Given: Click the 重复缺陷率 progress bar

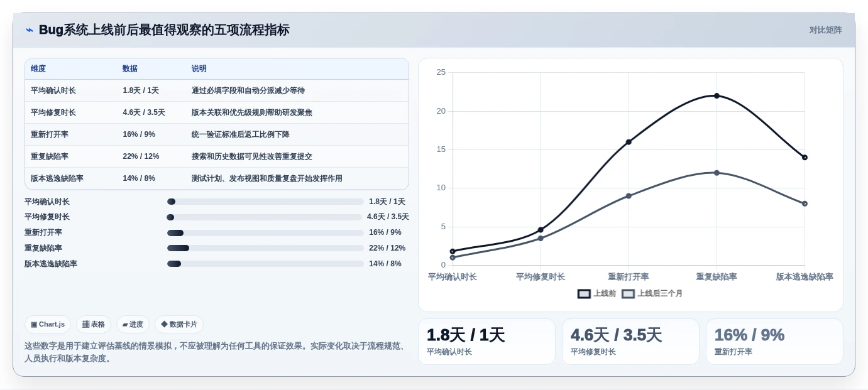Looking at the screenshot, I should pos(265,248).
